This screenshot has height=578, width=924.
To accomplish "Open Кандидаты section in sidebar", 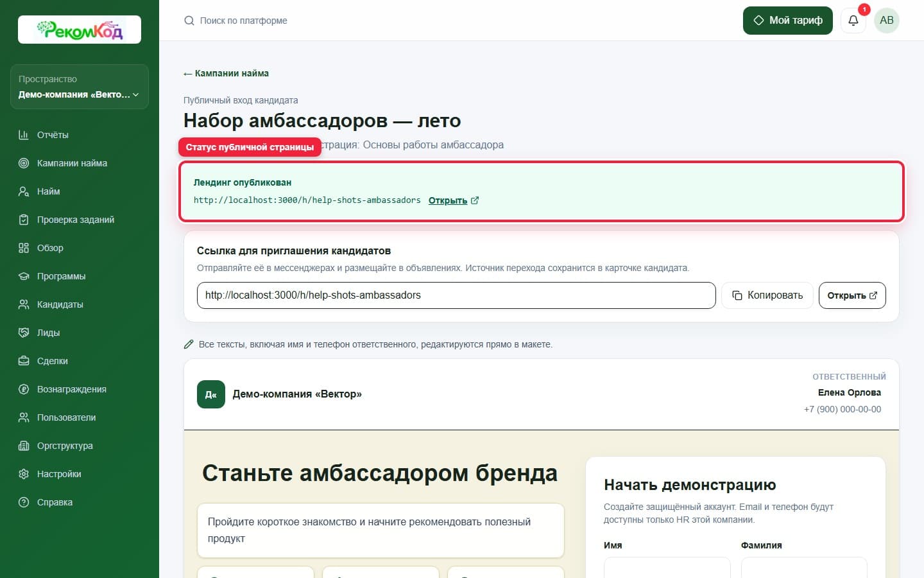I will [x=80, y=304].
